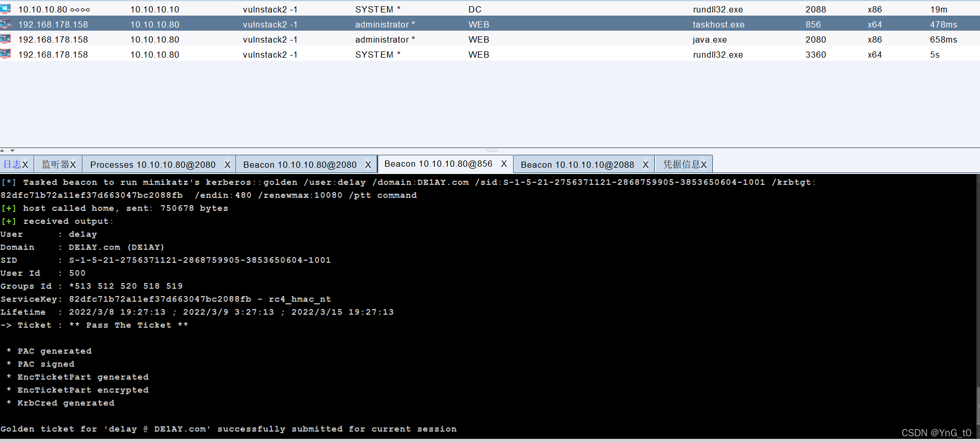Click the ServiceKey hash line in console
980x443 pixels.
pos(165,299)
